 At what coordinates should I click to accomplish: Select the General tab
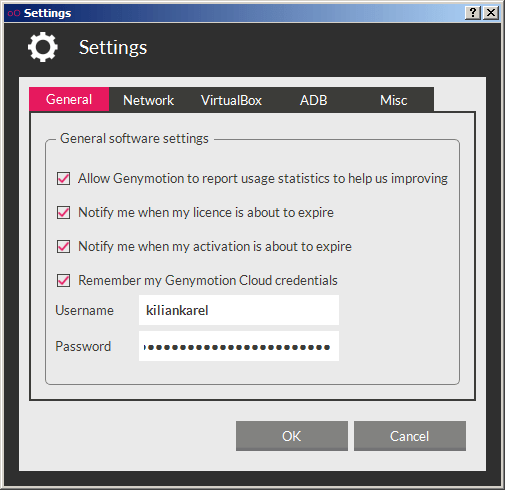pos(69,99)
